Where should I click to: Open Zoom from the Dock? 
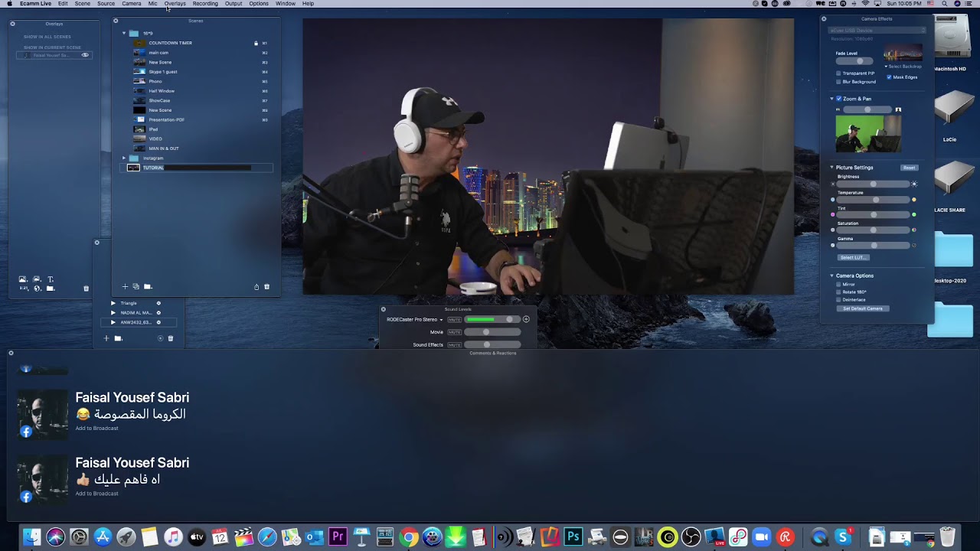[x=761, y=537]
